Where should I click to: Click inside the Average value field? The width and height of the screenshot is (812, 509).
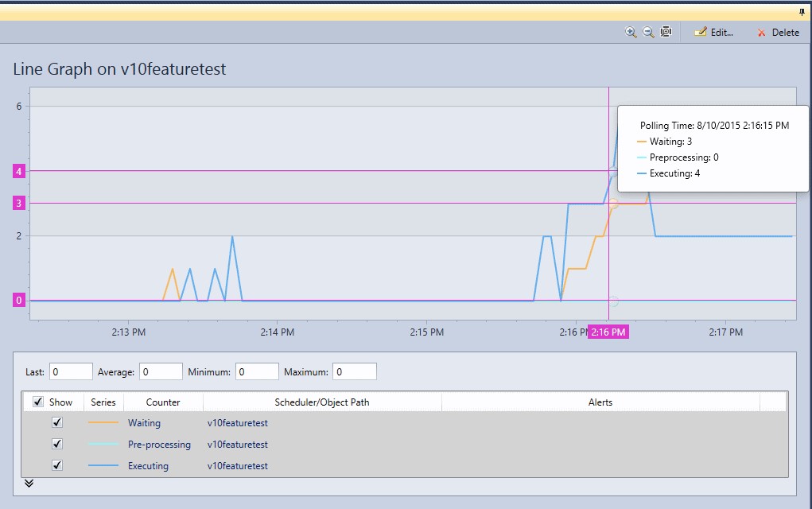pyautogui.click(x=161, y=371)
